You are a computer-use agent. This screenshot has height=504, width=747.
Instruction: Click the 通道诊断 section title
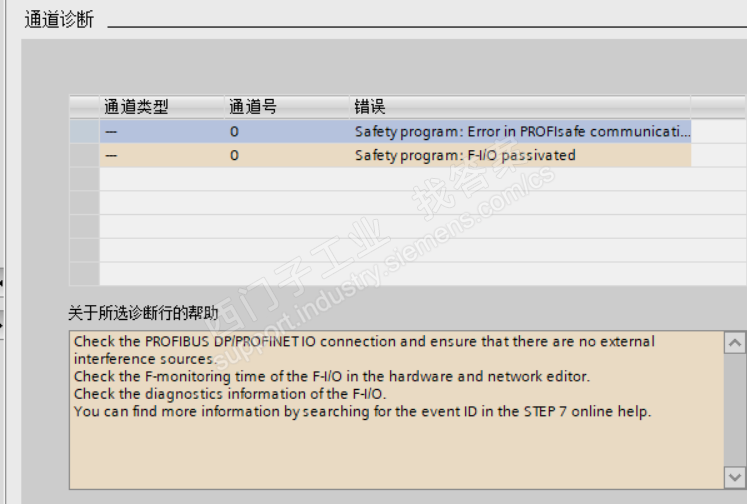(x=59, y=20)
